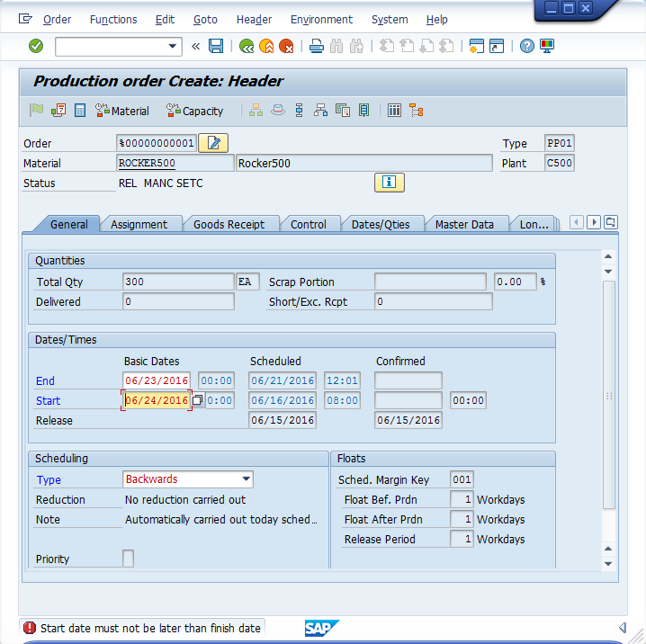The image size is (646, 644).
Task: Switch to the Goods Receipt tab
Action: (229, 225)
